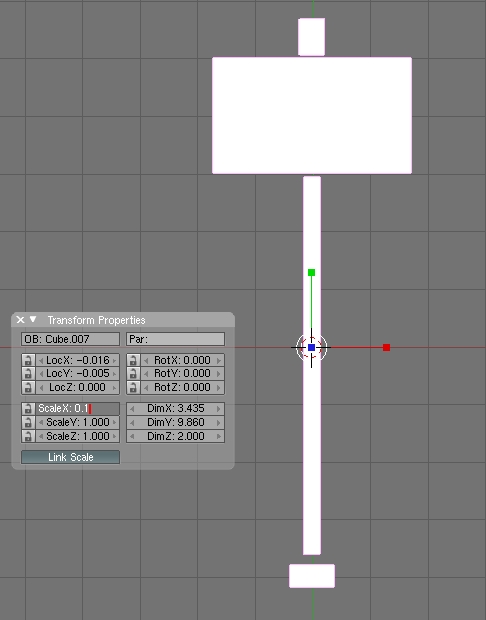486x620 pixels.
Task: Click the Par: parent field
Action: (176, 339)
